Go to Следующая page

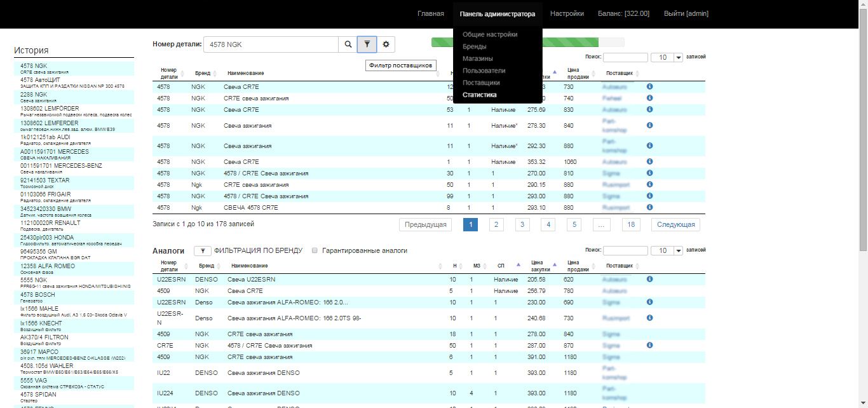(x=675, y=224)
